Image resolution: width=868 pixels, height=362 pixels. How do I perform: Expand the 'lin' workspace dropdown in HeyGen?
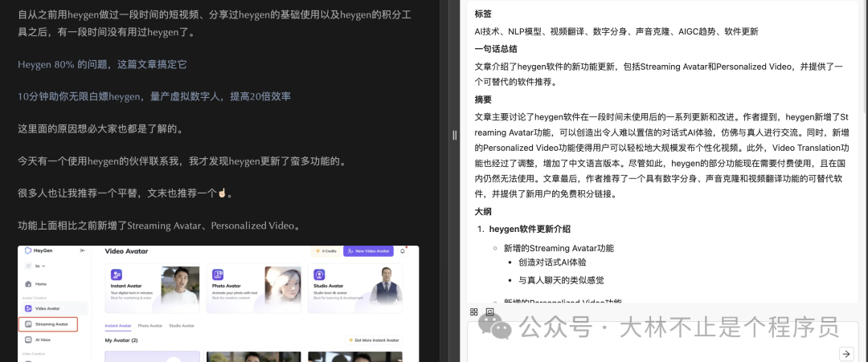click(x=40, y=266)
